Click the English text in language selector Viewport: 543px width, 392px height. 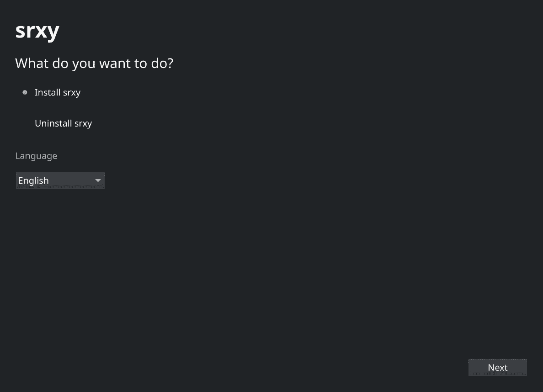pyautogui.click(x=33, y=180)
